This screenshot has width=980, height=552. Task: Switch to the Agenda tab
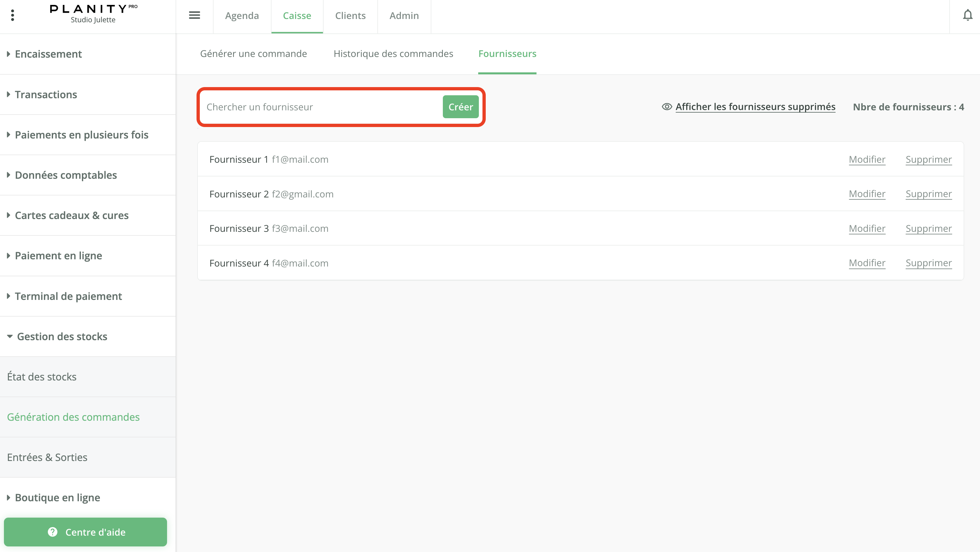point(242,16)
